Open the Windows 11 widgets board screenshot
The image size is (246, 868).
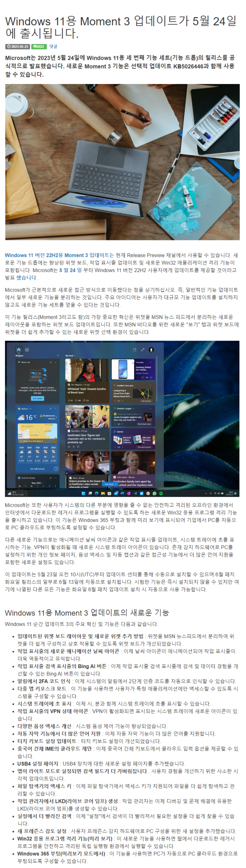[x=122, y=419]
